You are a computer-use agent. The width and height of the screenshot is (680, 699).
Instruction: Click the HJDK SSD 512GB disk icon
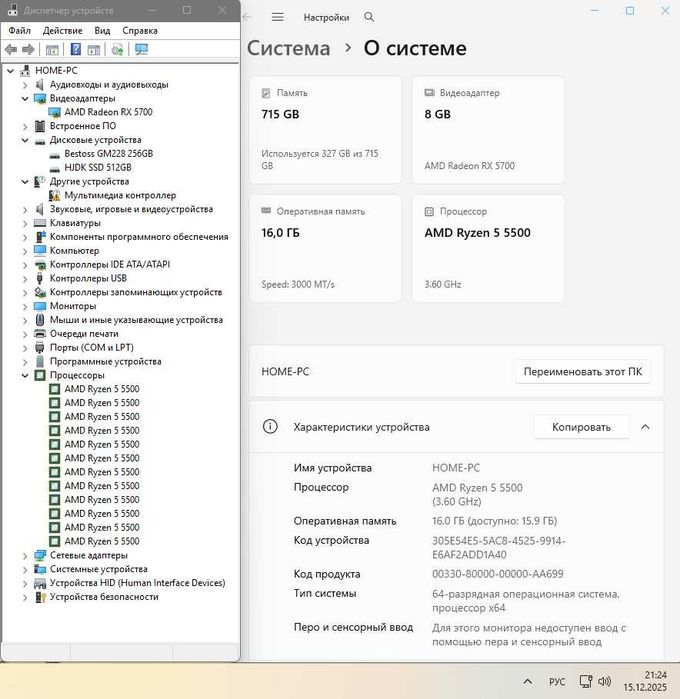click(54, 168)
